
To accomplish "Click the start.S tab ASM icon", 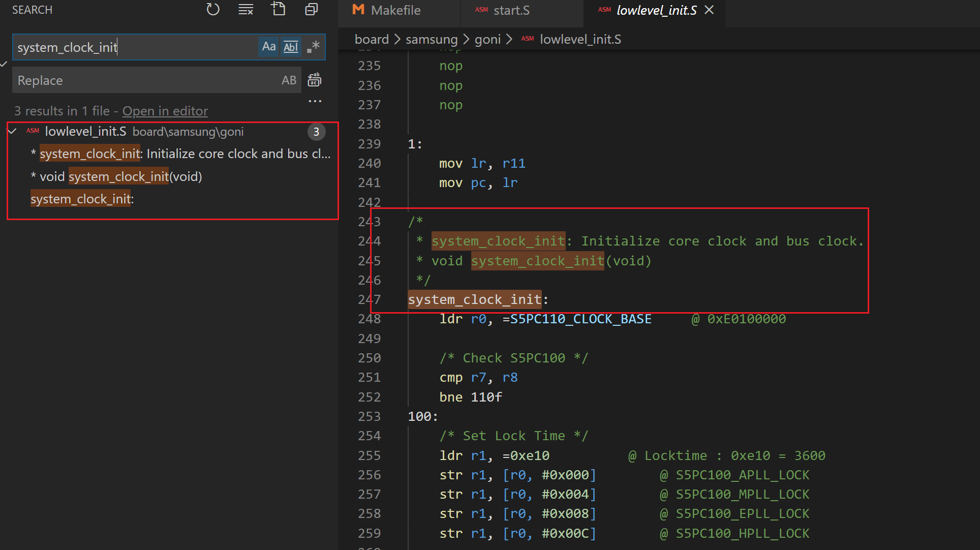I will click(481, 9).
